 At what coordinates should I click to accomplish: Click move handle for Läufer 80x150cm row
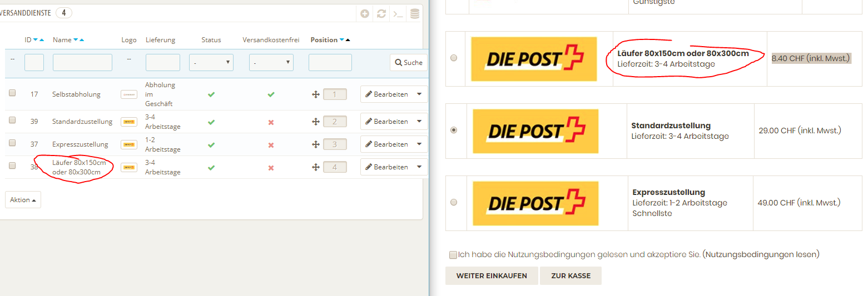point(316,167)
